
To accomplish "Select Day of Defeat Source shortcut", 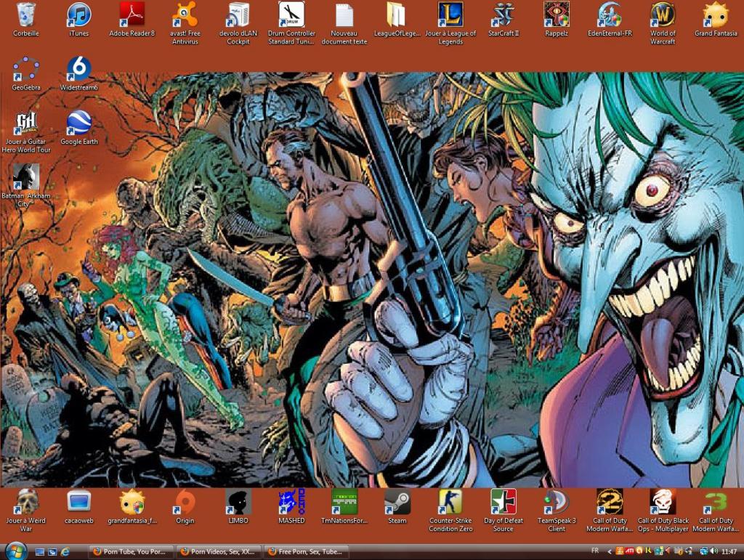I will coord(504,511).
